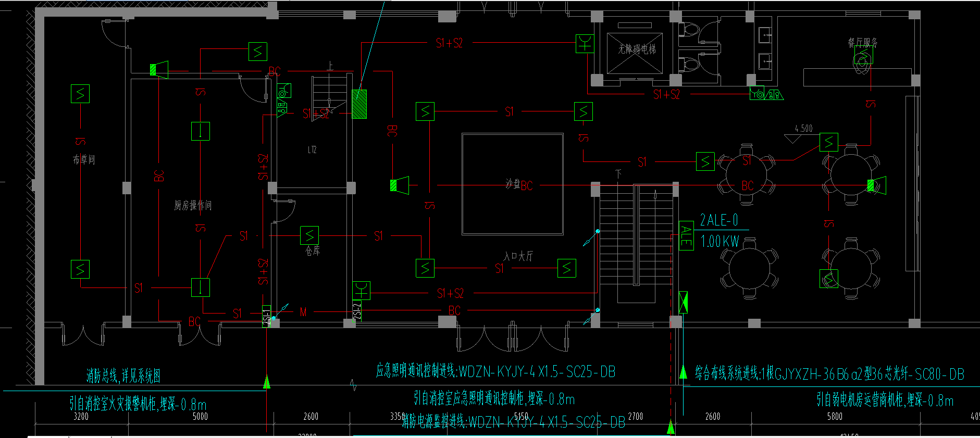
Task: Click the smoke detector beside the 4.500 elevation mark
Action: point(828,142)
